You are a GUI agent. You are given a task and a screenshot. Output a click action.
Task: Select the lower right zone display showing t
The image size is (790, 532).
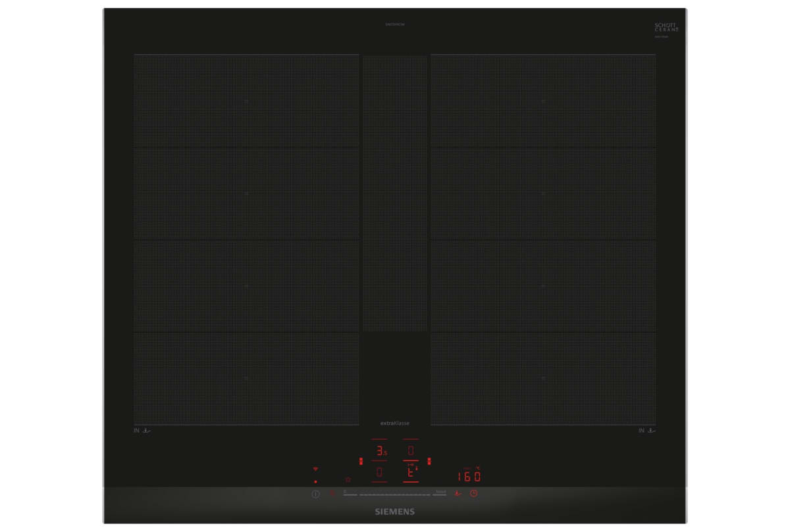click(411, 472)
